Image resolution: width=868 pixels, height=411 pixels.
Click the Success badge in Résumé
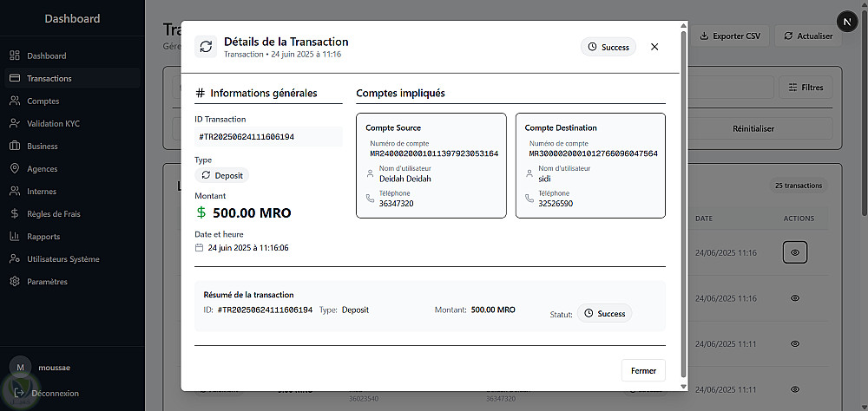click(x=604, y=313)
